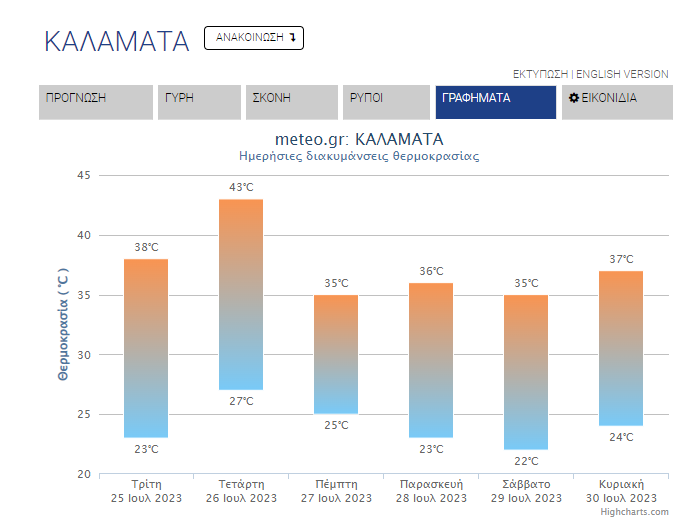Viewport: 689px width, 524px height.
Task: Click the arrow icon in ΑΝΑΚΟΙΝΩΣΗ button
Action: coord(293,37)
